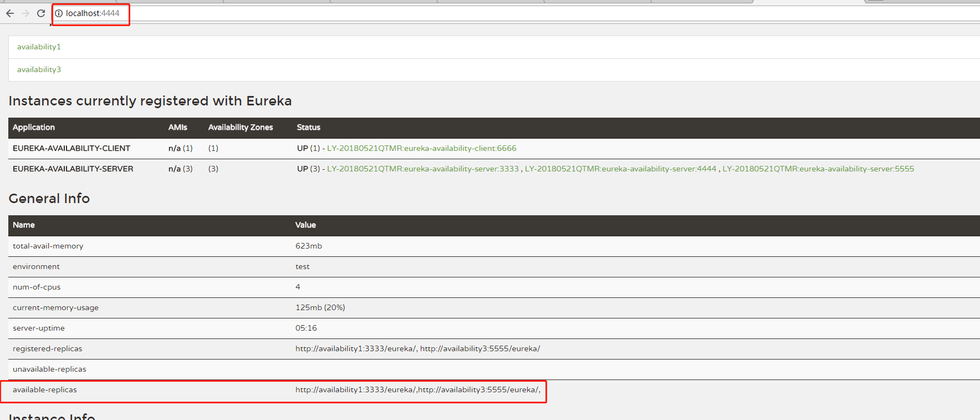
Task: Click the Status column header
Action: 309,128
